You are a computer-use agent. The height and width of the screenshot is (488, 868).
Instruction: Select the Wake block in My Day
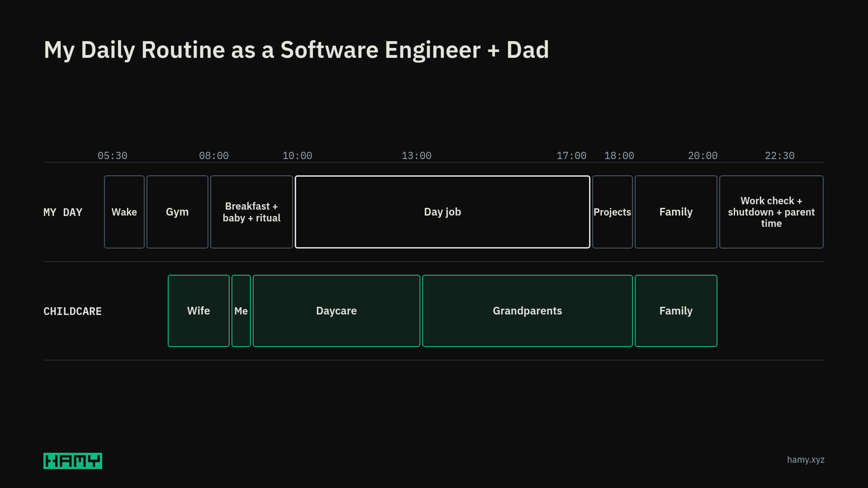tap(124, 212)
